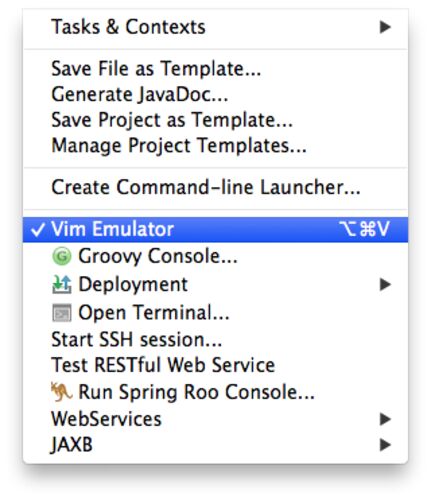
Task: Click the Deployment upload/download icon
Action: point(62,284)
